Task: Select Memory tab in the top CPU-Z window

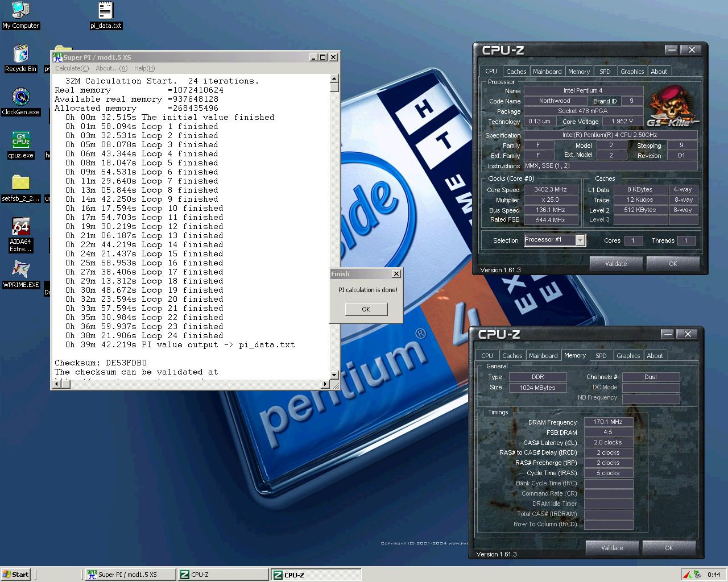Action: click(579, 72)
